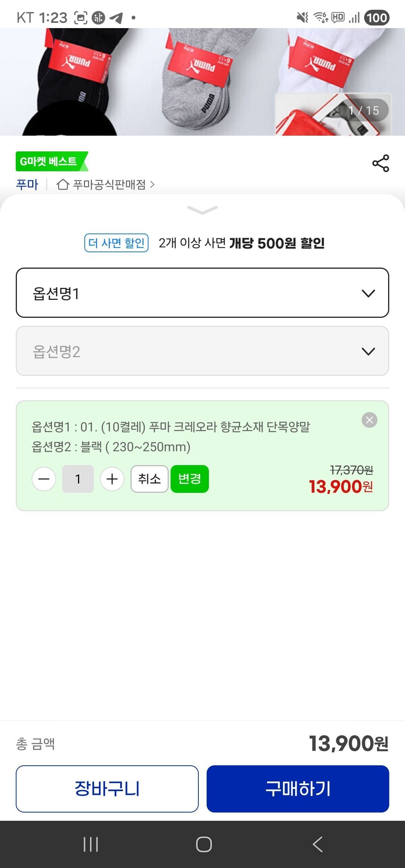Tap the share icon

point(381,163)
